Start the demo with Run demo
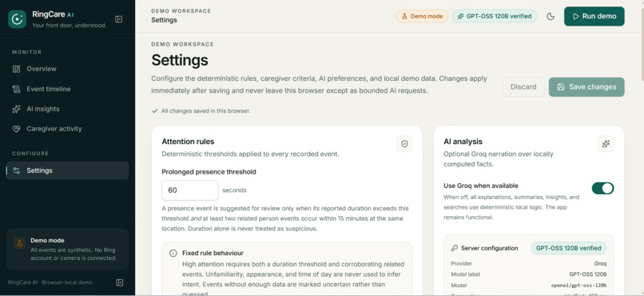This screenshot has width=644, height=296. [x=594, y=17]
